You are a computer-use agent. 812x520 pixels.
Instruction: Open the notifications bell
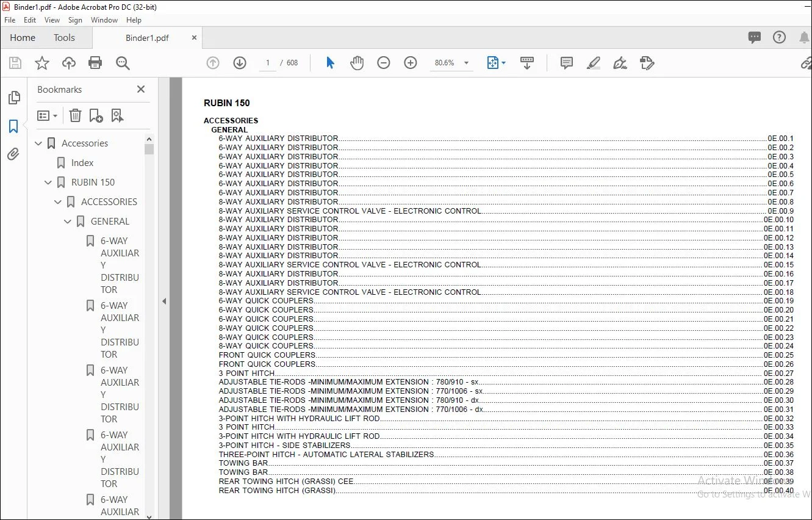805,38
